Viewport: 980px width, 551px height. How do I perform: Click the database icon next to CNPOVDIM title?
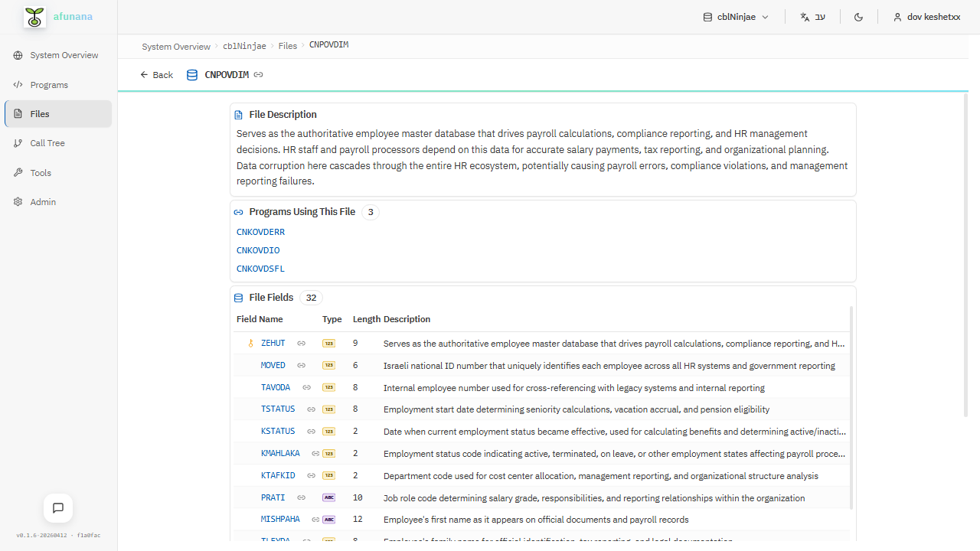point(192,74)
